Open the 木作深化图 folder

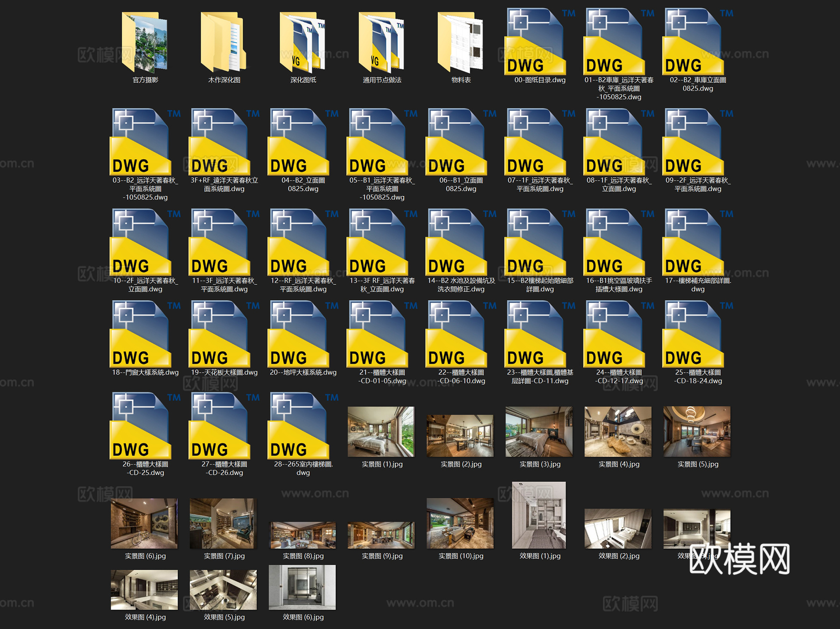[224, 43]
